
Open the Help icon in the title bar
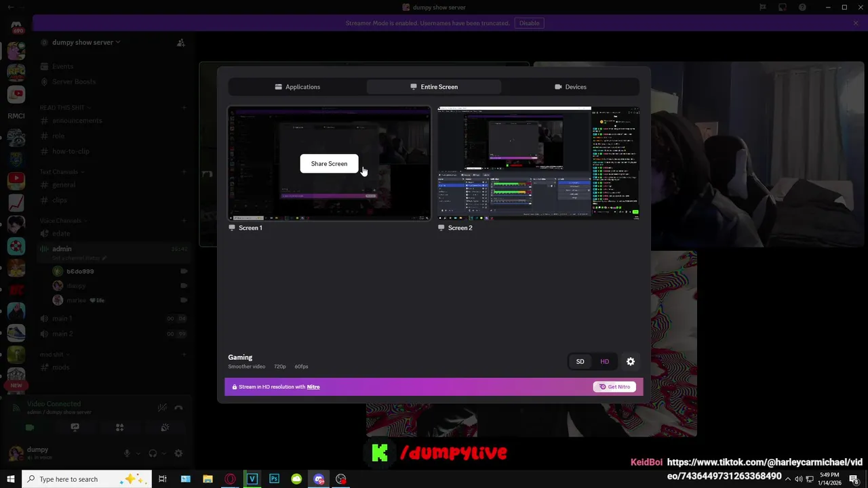click(802, 7)
